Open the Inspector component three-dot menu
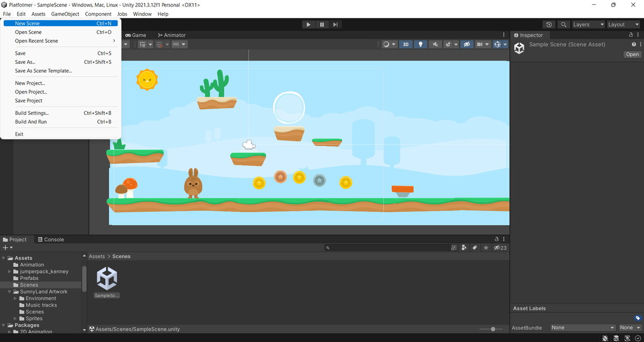This screenshot has width=644, height=342. [x=640, y=45]
